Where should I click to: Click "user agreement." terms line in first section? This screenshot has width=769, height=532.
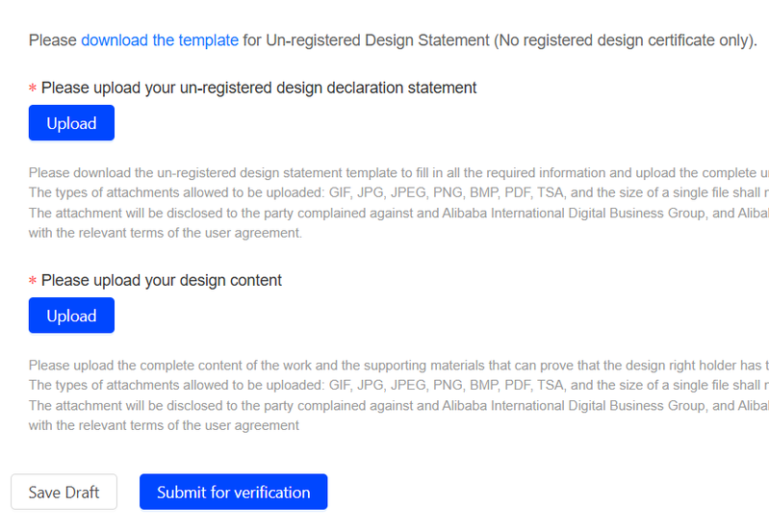click(x=166, y=233)
